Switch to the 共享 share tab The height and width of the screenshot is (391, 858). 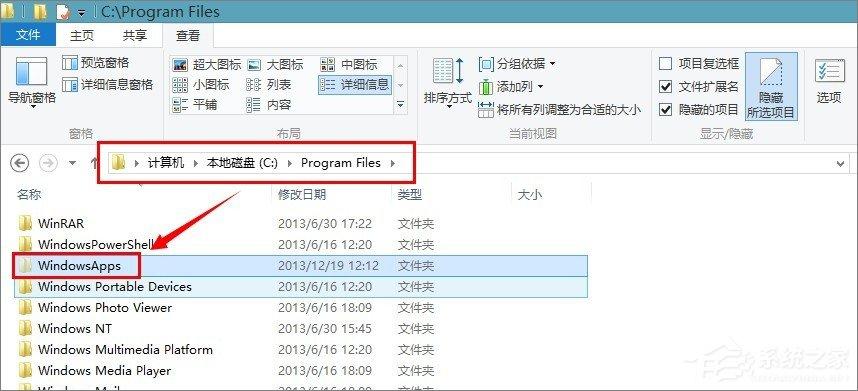click(135, 36)
